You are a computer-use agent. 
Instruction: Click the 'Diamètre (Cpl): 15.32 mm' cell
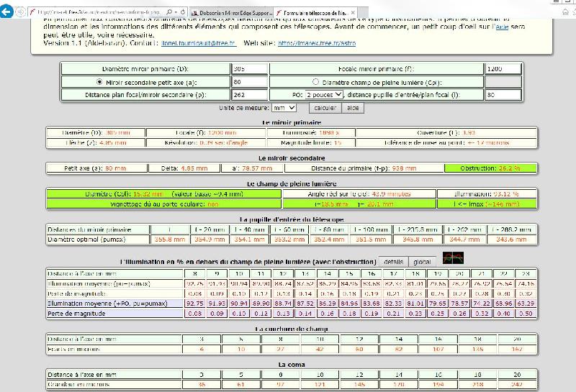click(x=164, y=193)
